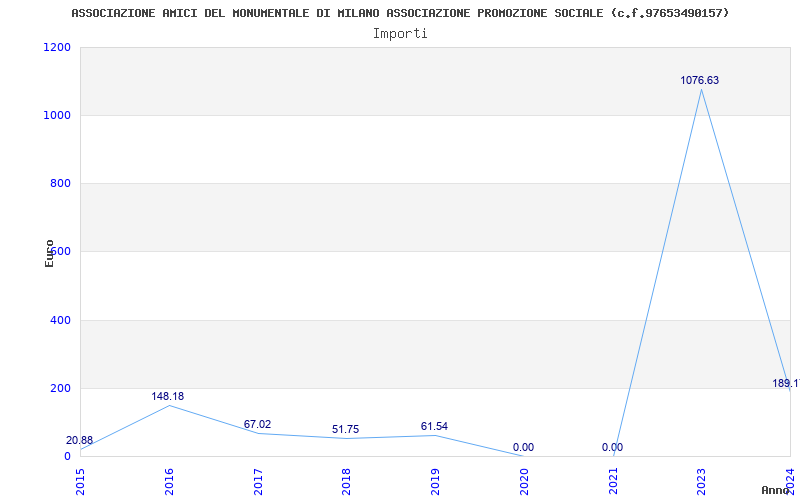800x500 pixels.
Task: Select the 61.54 value above 2019
Action: click(x=434, y=427)
